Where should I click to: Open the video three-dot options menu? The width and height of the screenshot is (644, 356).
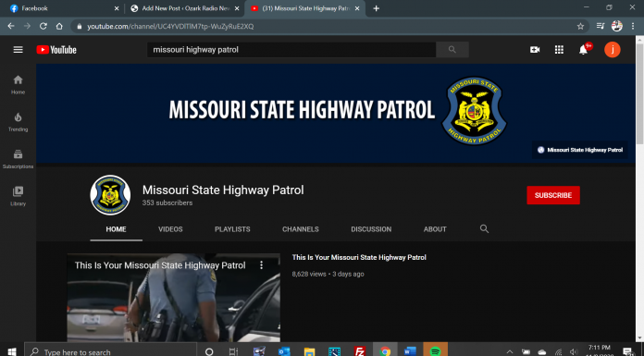tap(261, 265)
